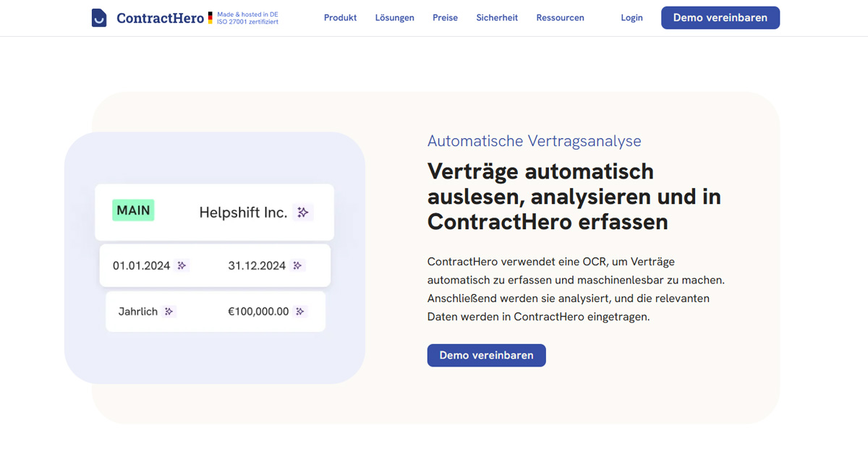Click sparkle icon next to Helpshift Inc.
This screenshot has height=454, width=868.
coord(303,213)
